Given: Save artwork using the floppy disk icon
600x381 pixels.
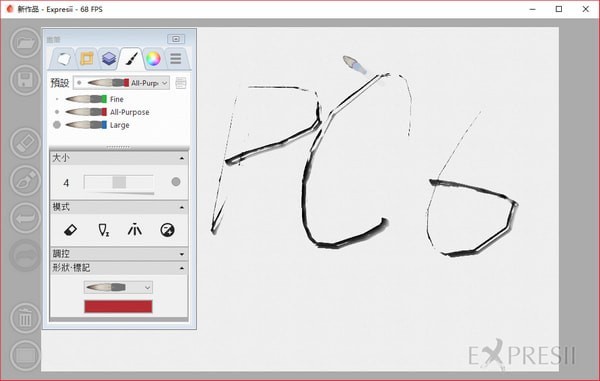Looking at the screenshot, I should 25,80.
